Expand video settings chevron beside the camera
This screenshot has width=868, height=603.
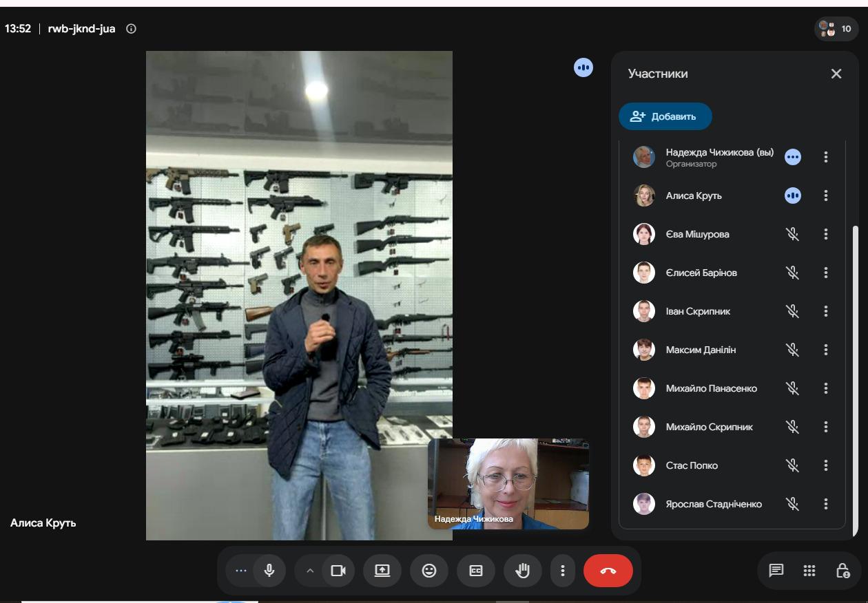click(310, 571)
